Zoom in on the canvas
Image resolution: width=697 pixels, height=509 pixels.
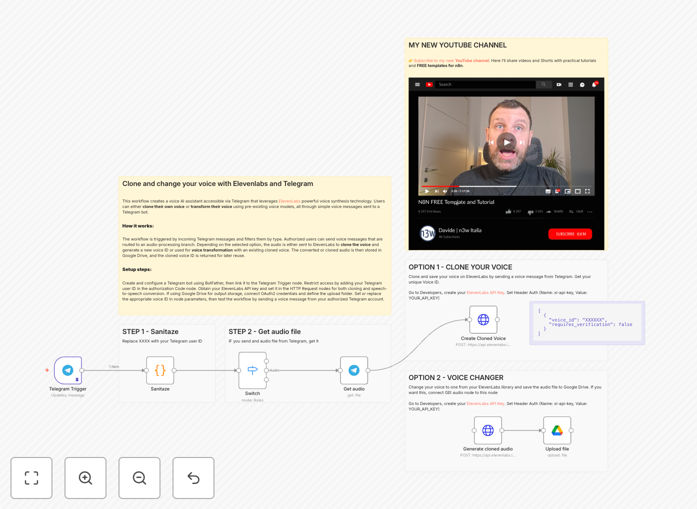[x=85, y=478]
